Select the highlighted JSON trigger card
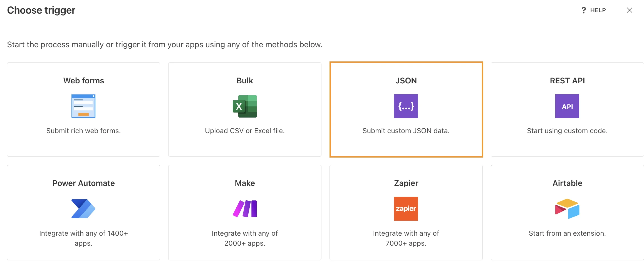 (405, 110)
